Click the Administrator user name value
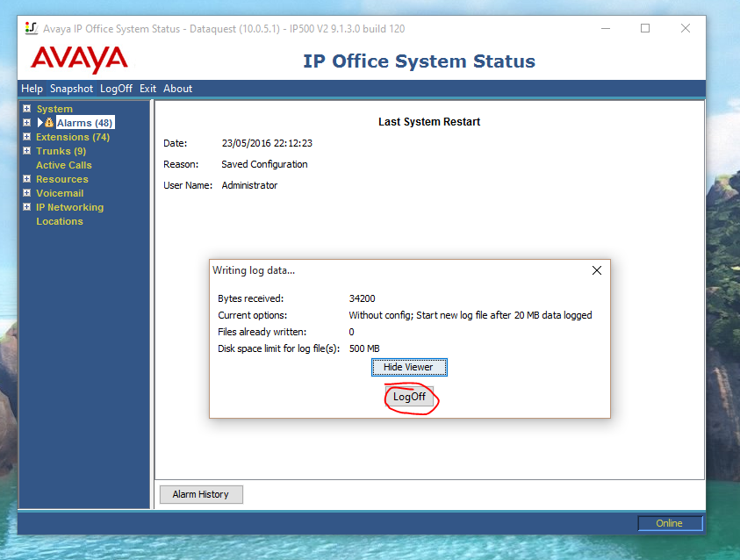Viewport: 740px width, 560px height. click(x=249, y=185)
